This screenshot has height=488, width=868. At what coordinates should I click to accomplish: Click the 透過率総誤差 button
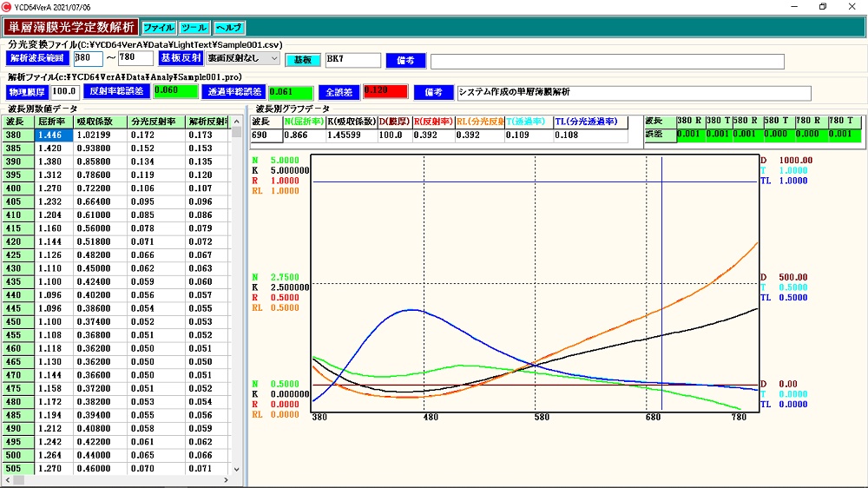233,91
